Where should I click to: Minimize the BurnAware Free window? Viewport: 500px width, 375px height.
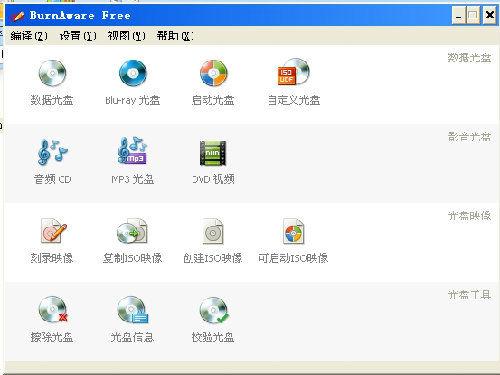(459, 15)
